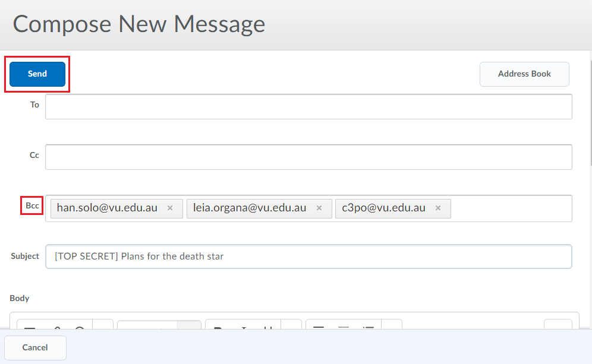
Task: Click the Subject field label
Action: [25, 256]
